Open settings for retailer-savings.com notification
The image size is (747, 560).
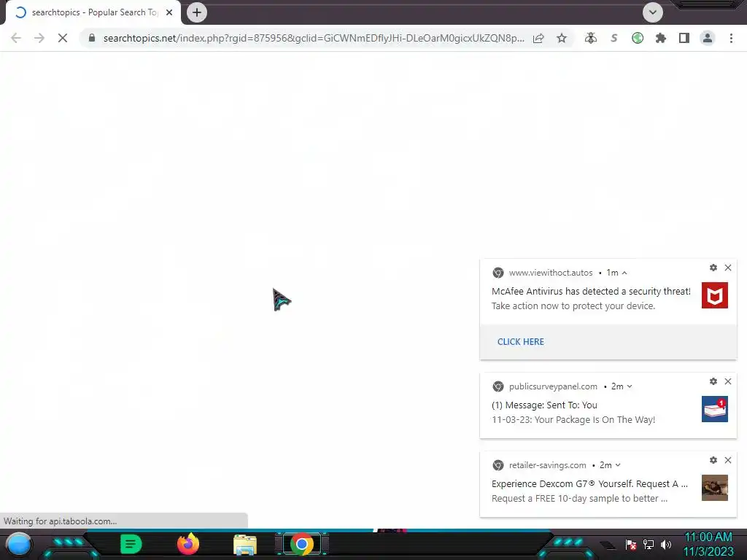pyautogui.click(x=713, y=460)
